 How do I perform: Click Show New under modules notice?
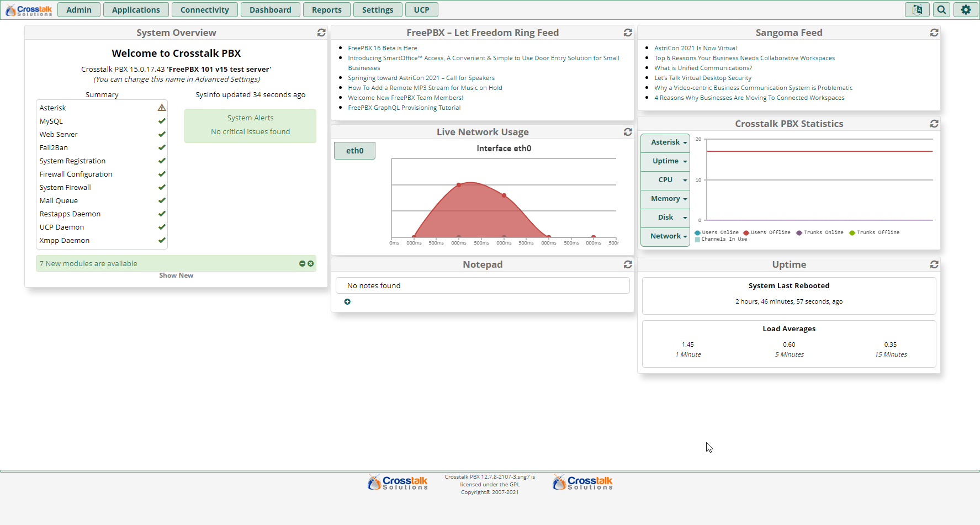point(176,275)
